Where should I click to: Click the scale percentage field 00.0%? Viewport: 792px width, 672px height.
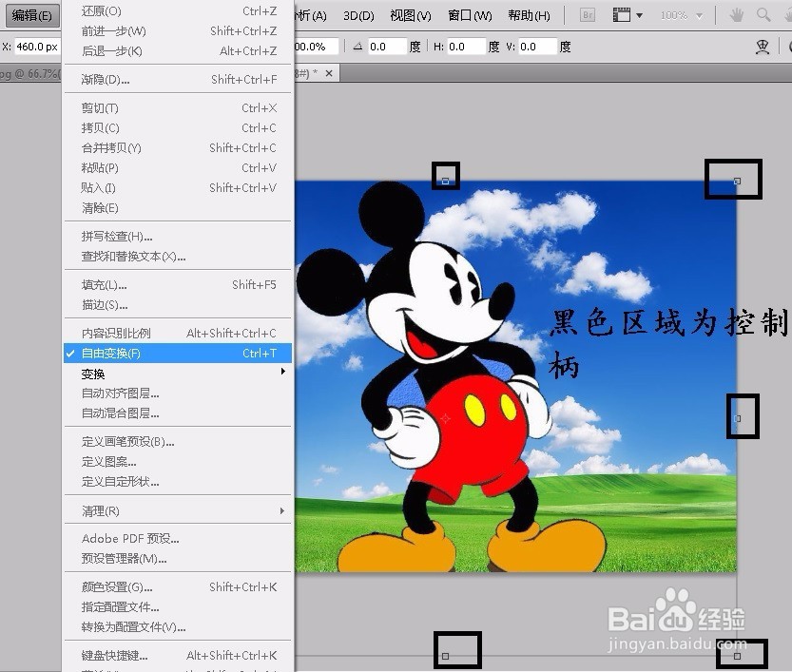coord(317,47)
